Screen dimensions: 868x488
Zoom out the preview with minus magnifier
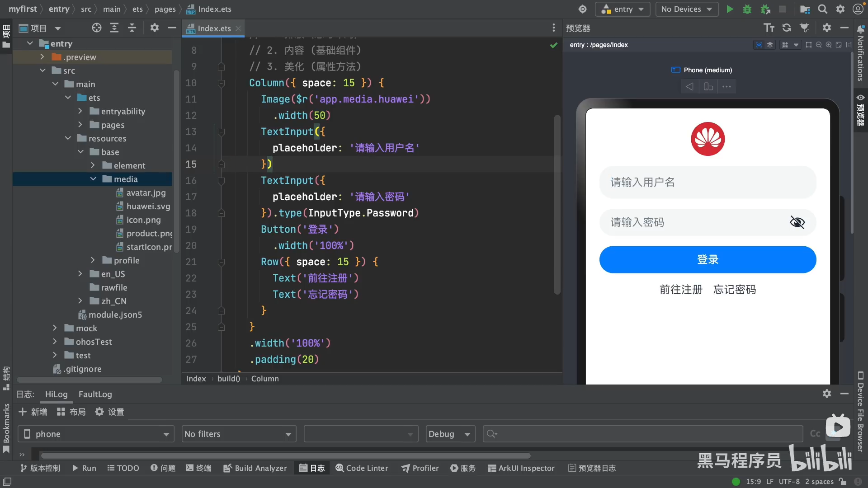click(x=819, y=45)
